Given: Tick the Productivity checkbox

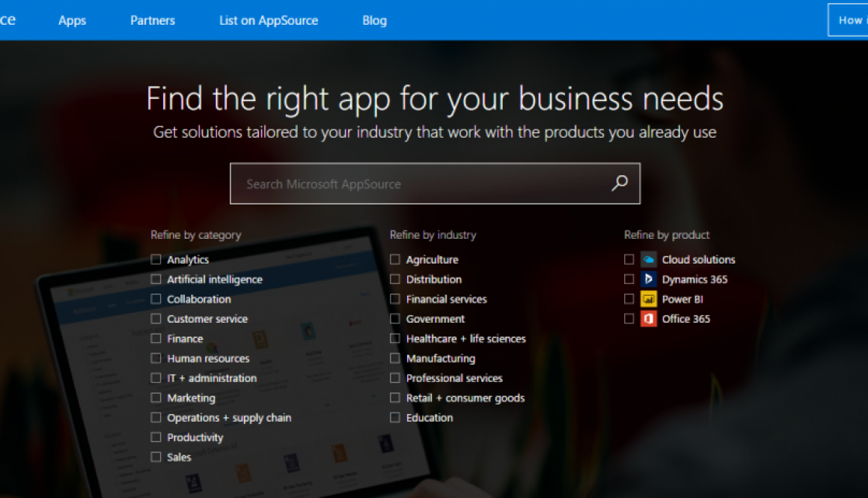Looking at the screenshot, I should pyautogui.click(x=156, y=437).
